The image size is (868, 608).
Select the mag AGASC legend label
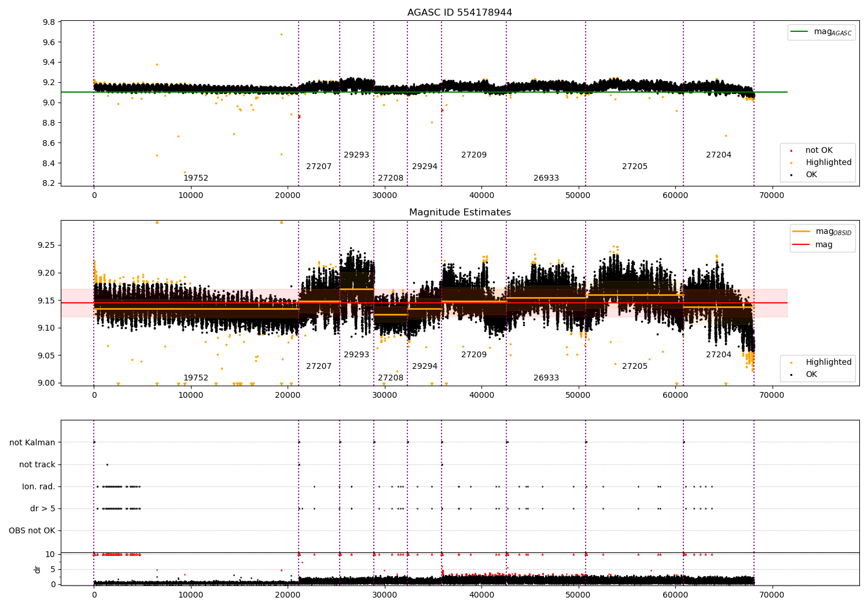833,32
